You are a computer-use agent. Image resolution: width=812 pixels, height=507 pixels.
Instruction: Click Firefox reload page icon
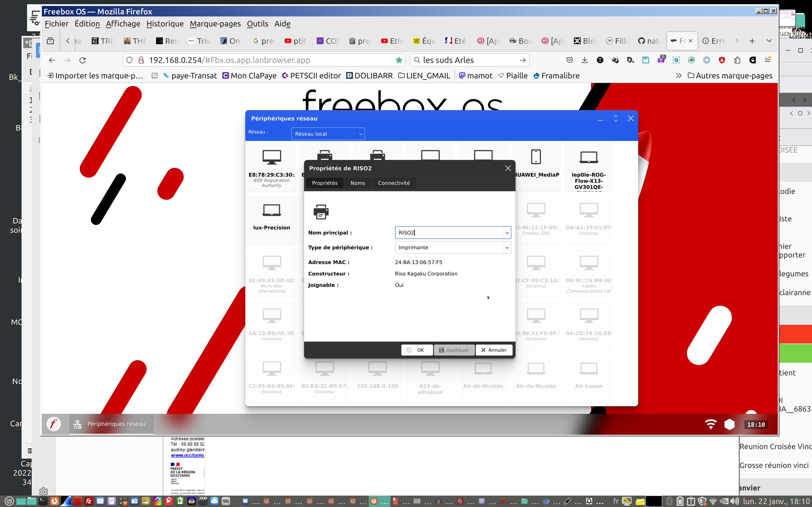82,60
